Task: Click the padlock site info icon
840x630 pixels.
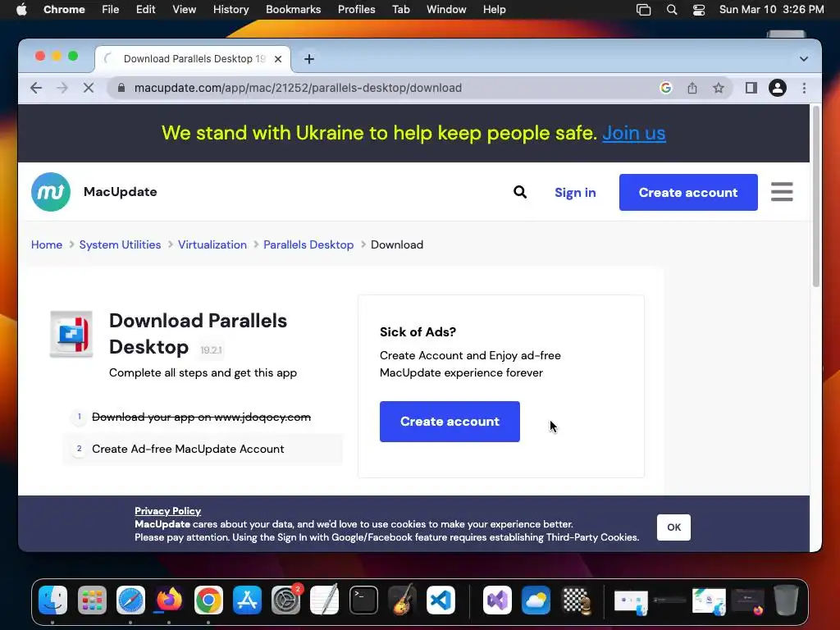Action: click(121, 88)
